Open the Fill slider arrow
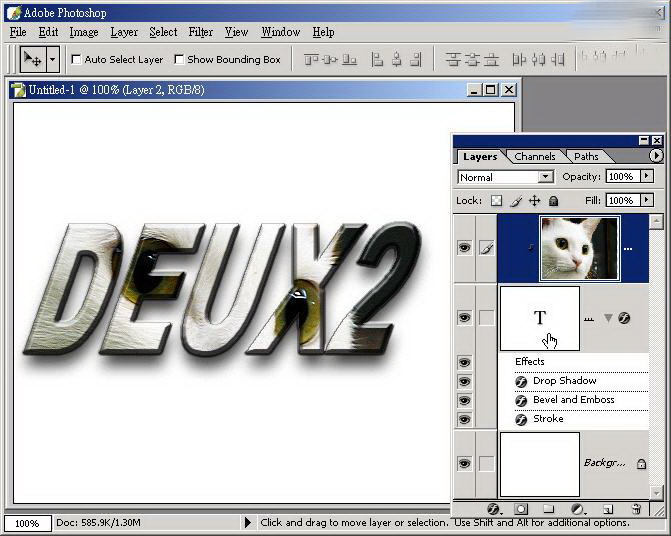Image resolution: width=671 pixels, height=536 pixels. 647,200
